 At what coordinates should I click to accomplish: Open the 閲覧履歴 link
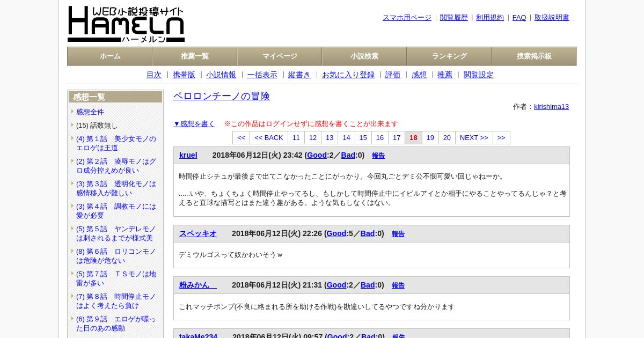click(x=454, y=18)
